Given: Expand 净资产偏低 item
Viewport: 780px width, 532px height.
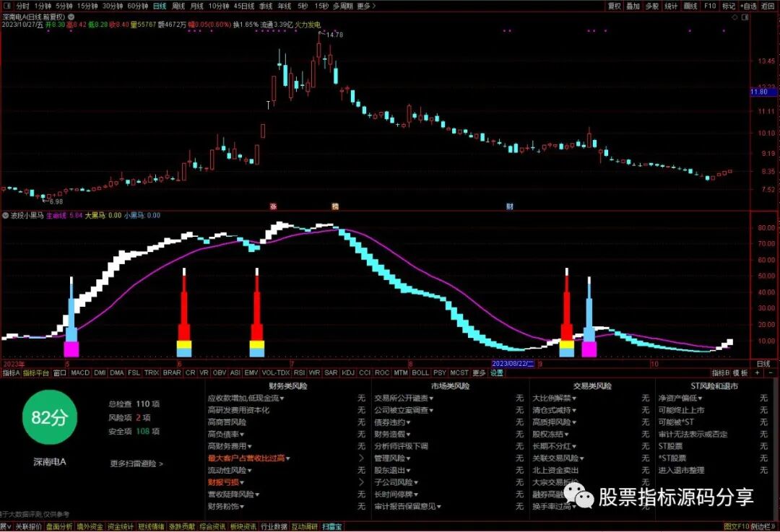Looking at the screenshot, I should [x=680, y=398].
